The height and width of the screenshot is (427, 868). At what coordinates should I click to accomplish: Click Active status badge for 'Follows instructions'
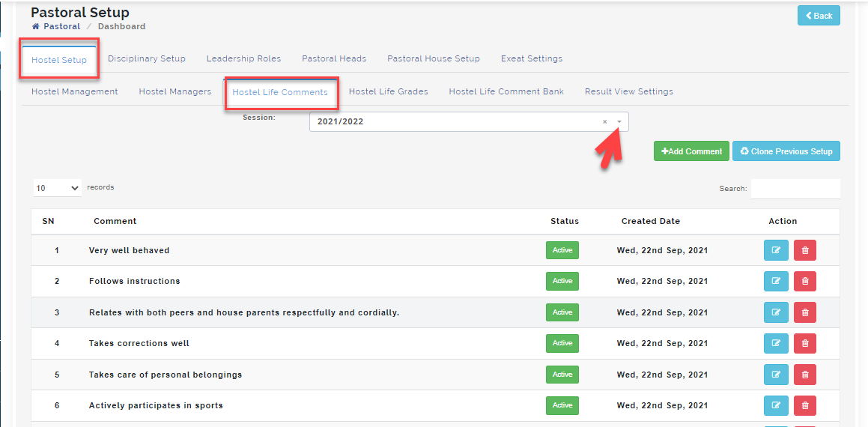coord(562,282)
